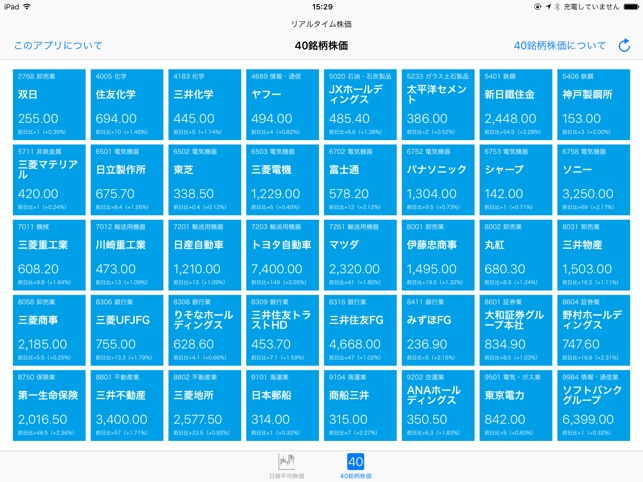Select the トヨタ自動車 stock tile
The width and height of the screenshot is (643, 482).
283,255
